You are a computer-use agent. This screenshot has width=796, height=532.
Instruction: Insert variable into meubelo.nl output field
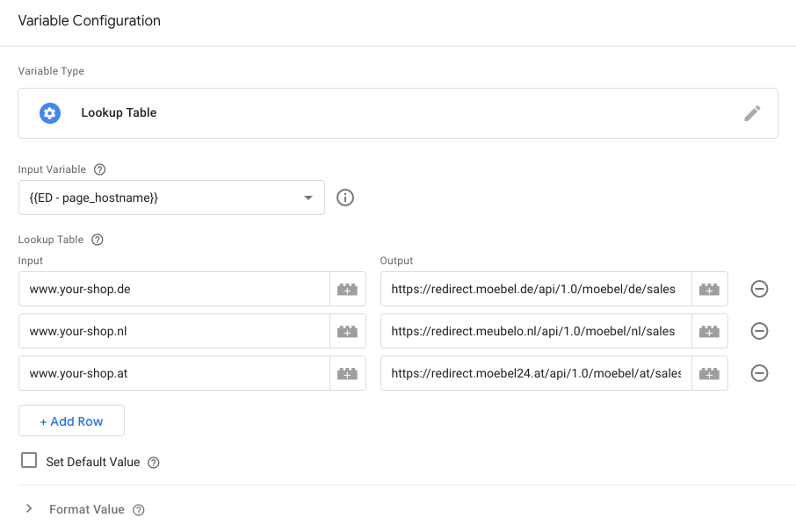(709, 331)
